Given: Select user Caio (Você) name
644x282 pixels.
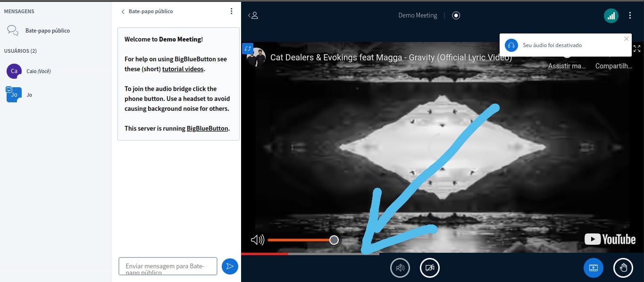Looking at the screenshot, I should click(x=39, y=71).
